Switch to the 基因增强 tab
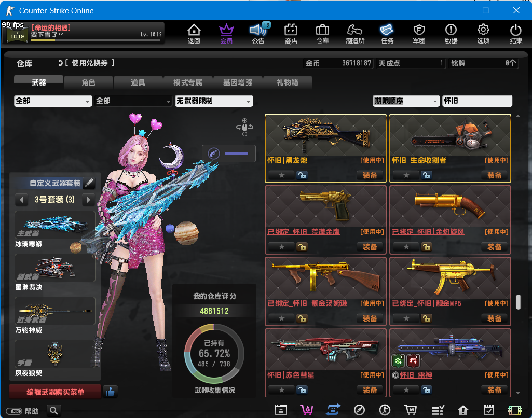The height and width of the screenshot is (418, 532). (238, 82)
